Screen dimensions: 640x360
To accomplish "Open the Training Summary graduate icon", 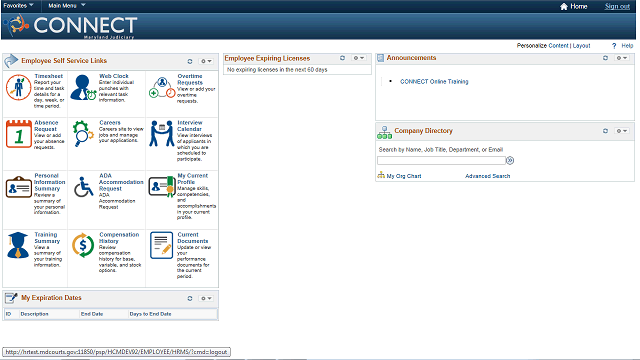I will click(18, 245).
